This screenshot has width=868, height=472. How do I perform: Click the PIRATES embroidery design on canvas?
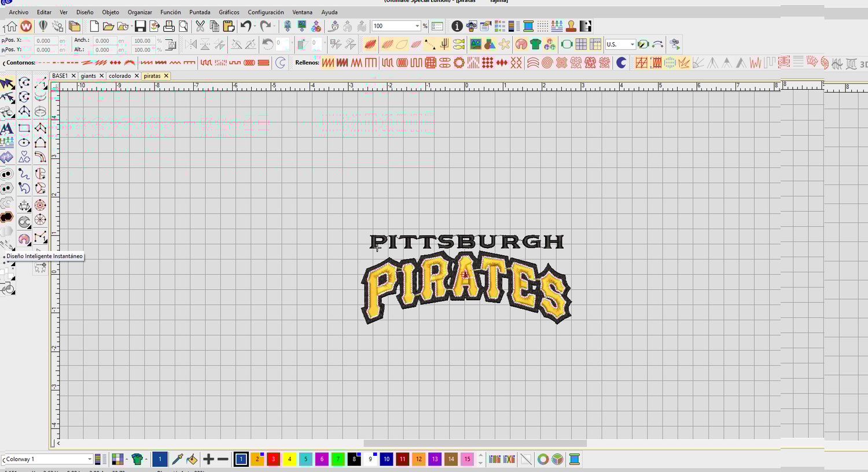(x=466, y=287)
